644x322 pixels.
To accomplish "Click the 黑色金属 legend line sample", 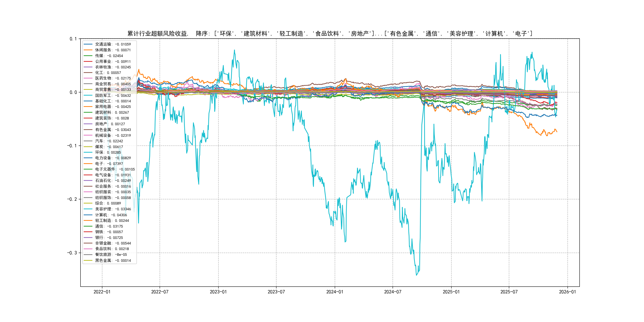I will (88, 261).
